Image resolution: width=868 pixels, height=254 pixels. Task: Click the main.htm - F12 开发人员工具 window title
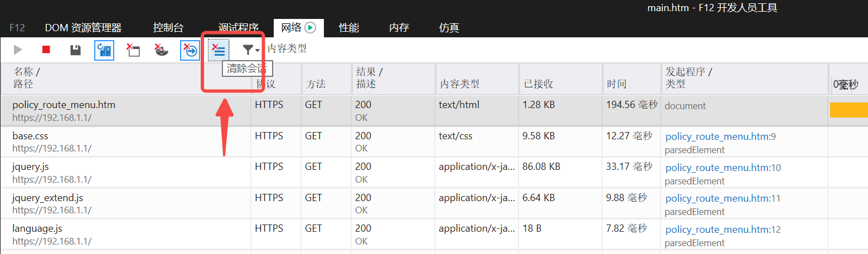point(712,8)
